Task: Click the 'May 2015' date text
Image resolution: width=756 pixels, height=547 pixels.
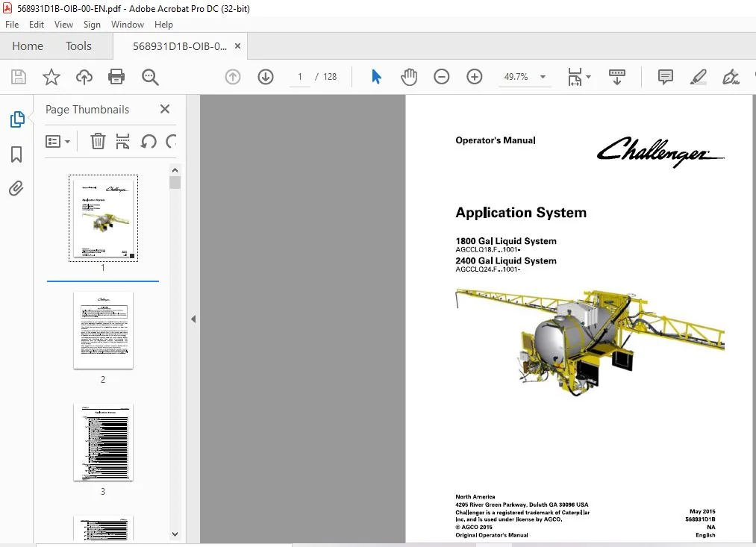Action: coord(702,511)
